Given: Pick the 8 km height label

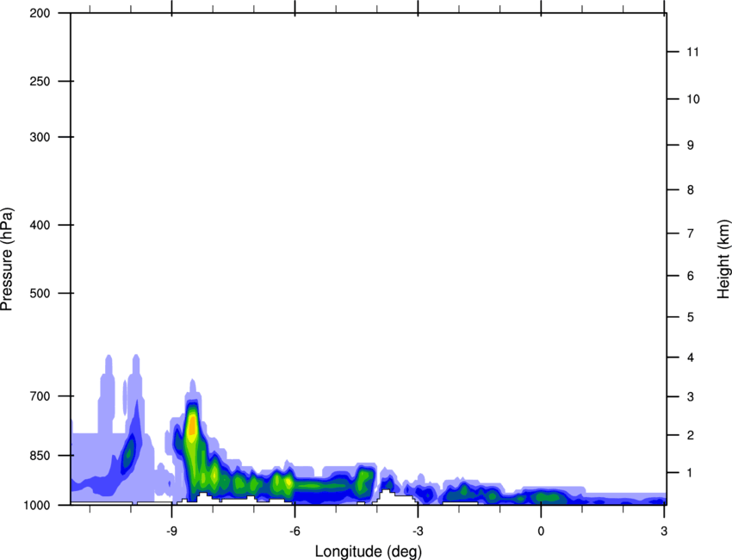Looking at the screenshot, I should tap(691, 190).
